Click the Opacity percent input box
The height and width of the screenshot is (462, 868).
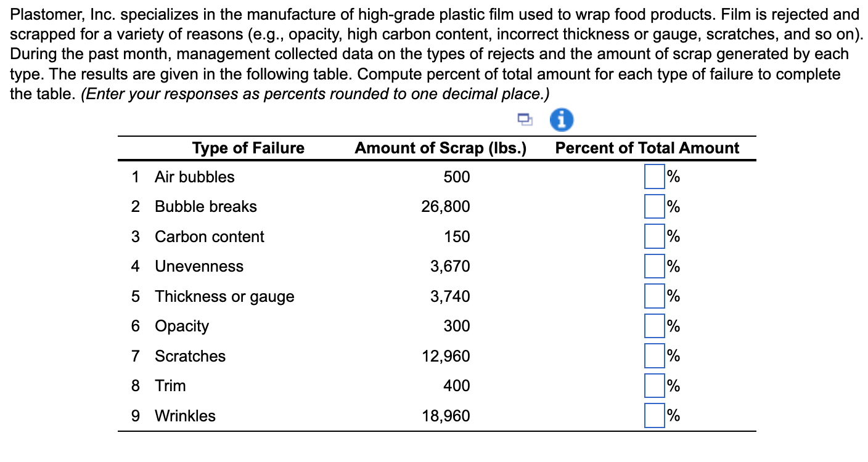tap(654, 326)
